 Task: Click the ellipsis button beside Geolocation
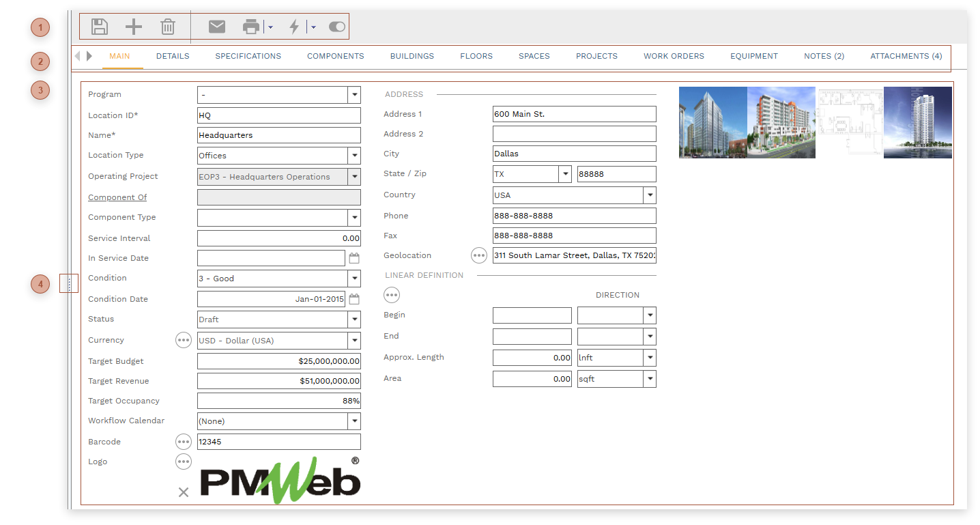tap(480, 255)
